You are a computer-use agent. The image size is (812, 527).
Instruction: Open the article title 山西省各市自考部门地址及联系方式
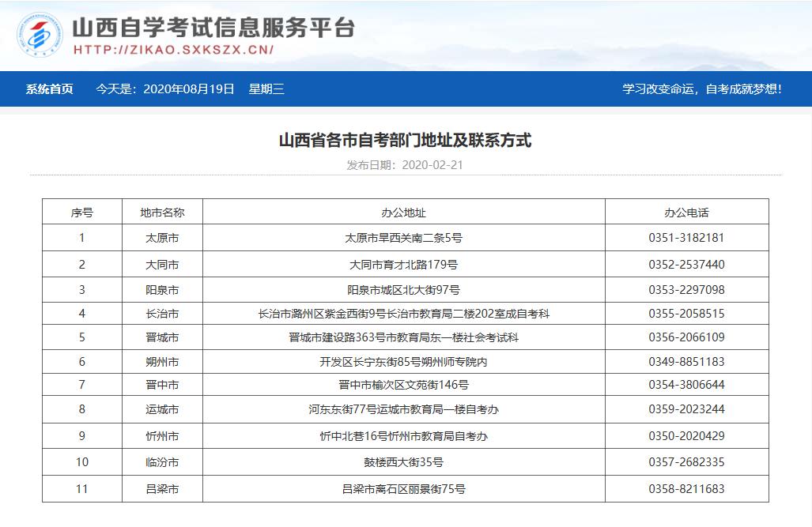click(x=406, y=140)
